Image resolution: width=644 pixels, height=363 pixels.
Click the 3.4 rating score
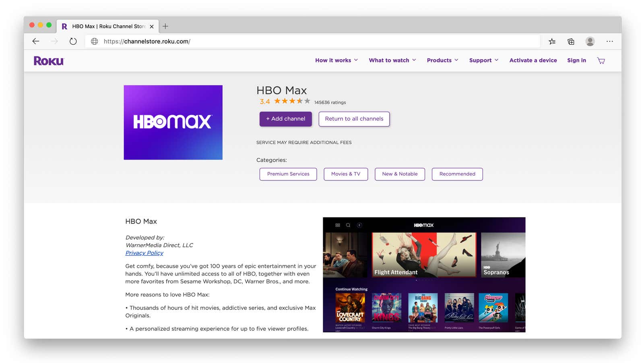[x=265, y=102]
